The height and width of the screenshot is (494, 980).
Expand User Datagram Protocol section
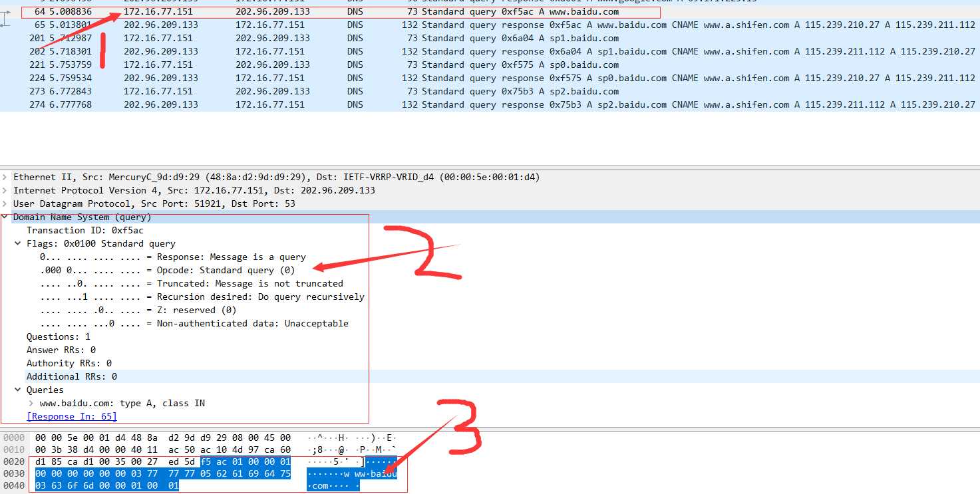pyautogui.click(x=5, y=203)
